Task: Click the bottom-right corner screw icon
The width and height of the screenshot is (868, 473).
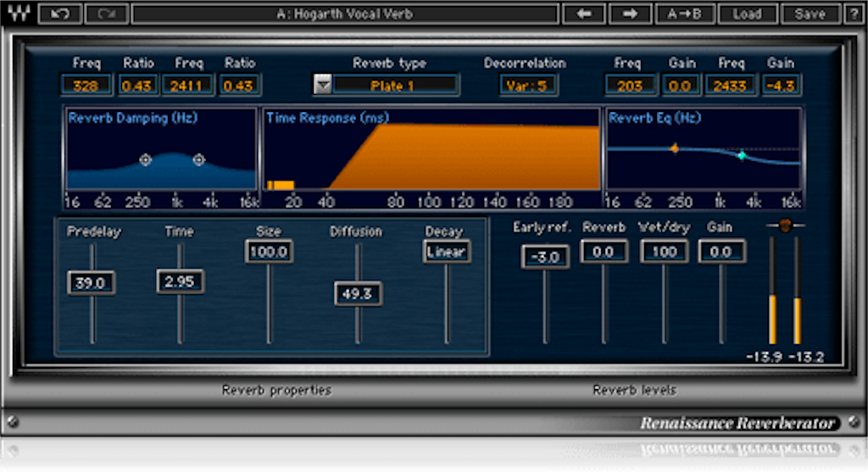Action: click(x=854, y=422)
